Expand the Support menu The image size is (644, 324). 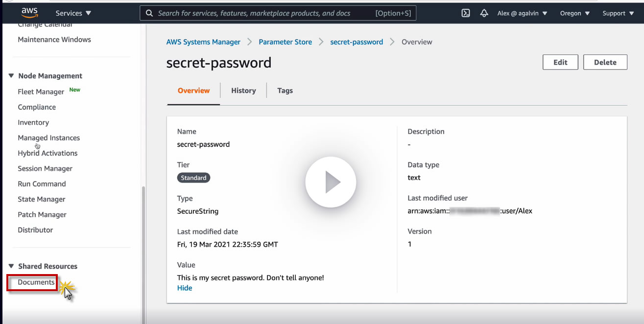618,13
